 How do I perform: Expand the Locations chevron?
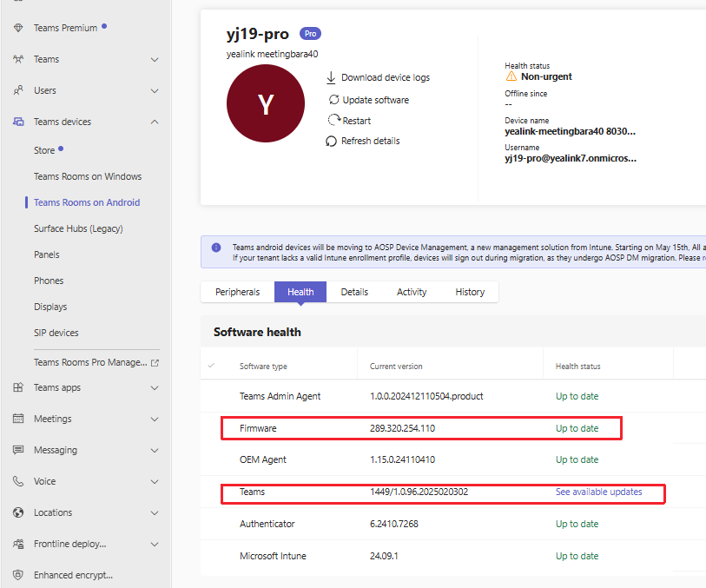[155, 512]
